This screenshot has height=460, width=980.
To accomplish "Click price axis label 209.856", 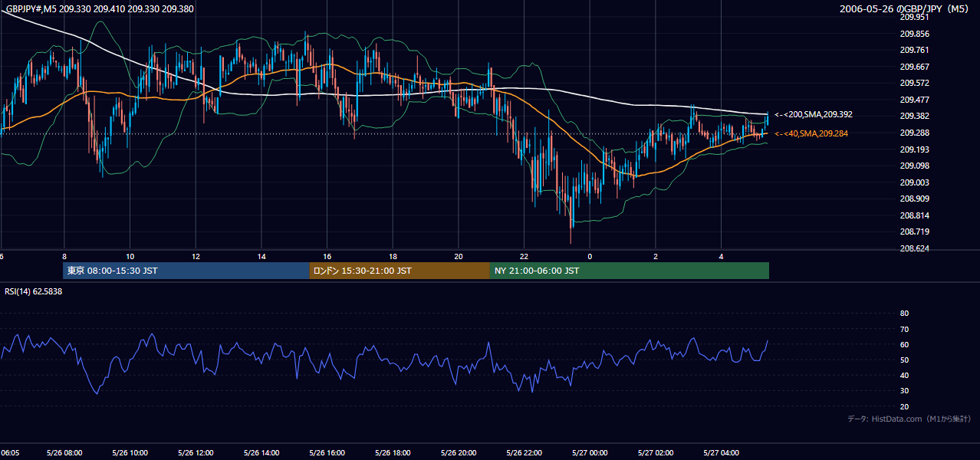I will pos(915,34).
